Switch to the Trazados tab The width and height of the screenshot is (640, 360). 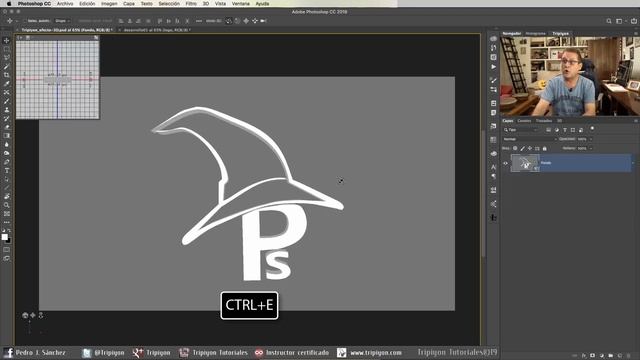click(544, 121)
